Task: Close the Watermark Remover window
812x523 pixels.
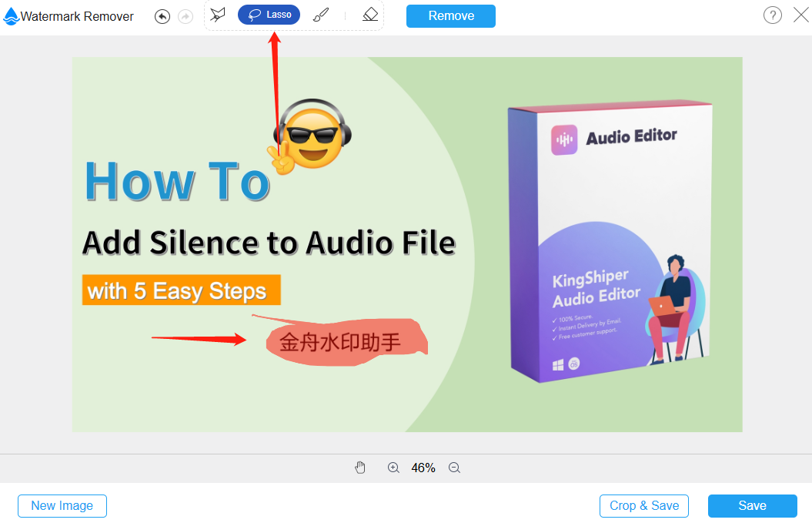Action: [800, 15]
